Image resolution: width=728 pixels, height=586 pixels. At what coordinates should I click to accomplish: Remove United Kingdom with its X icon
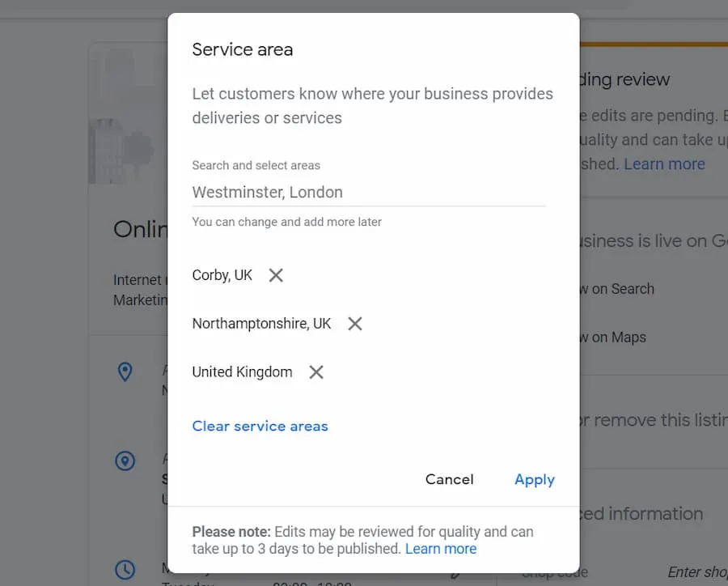pos(316,372)
